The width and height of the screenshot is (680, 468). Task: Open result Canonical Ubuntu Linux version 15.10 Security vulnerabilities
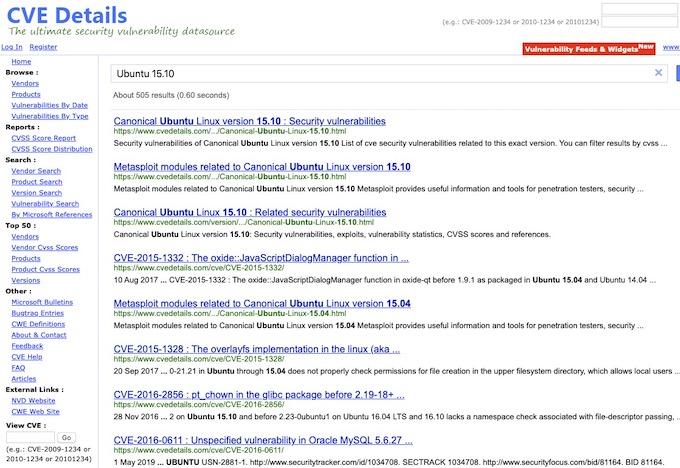point(249,121)
